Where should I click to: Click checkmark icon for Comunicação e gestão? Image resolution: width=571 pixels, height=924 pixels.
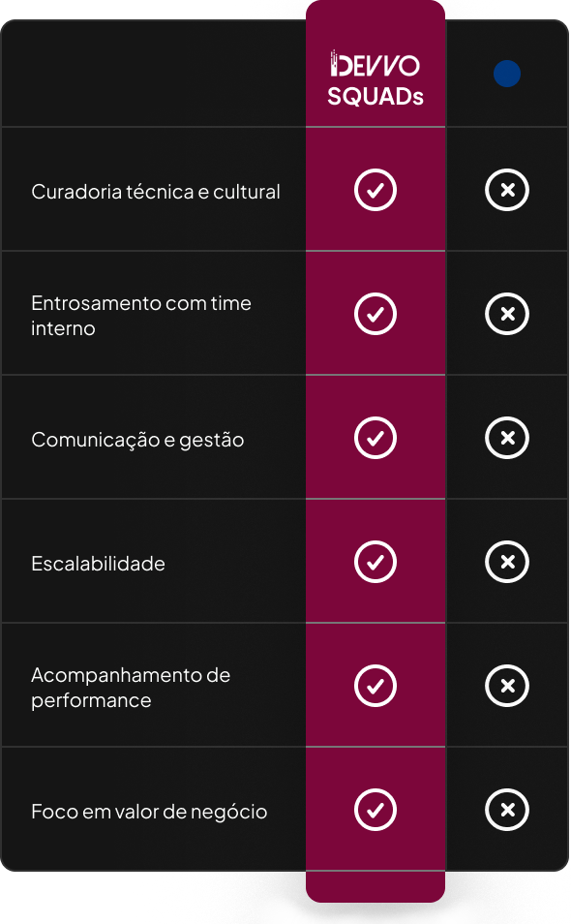(376, 438)
